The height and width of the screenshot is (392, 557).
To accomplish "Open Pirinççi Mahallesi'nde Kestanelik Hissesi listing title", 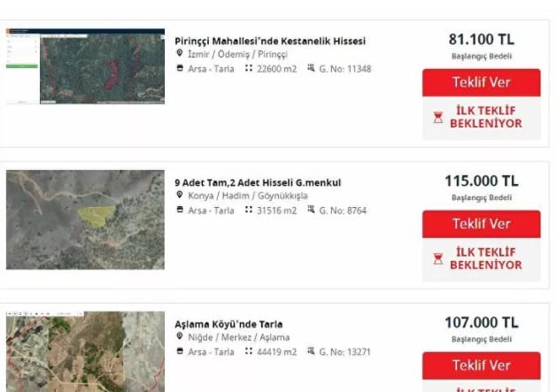I will [x=270, y=42].
